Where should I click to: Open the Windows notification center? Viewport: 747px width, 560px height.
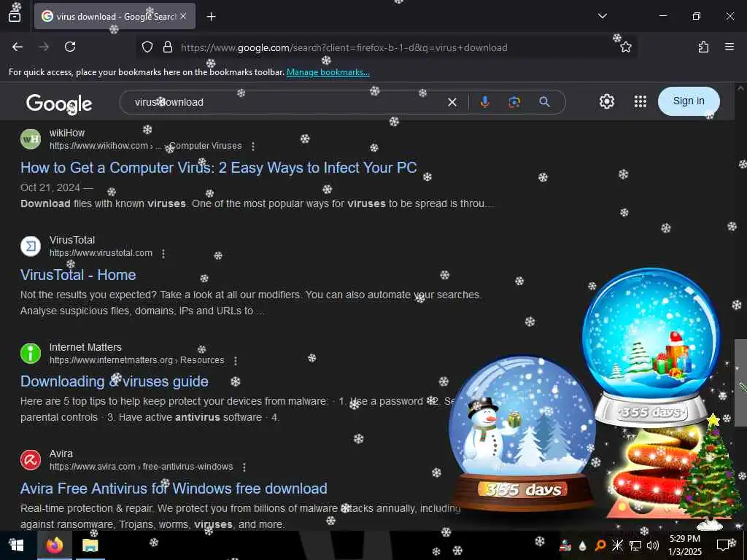pyautogui.click(x=724, y=545)
